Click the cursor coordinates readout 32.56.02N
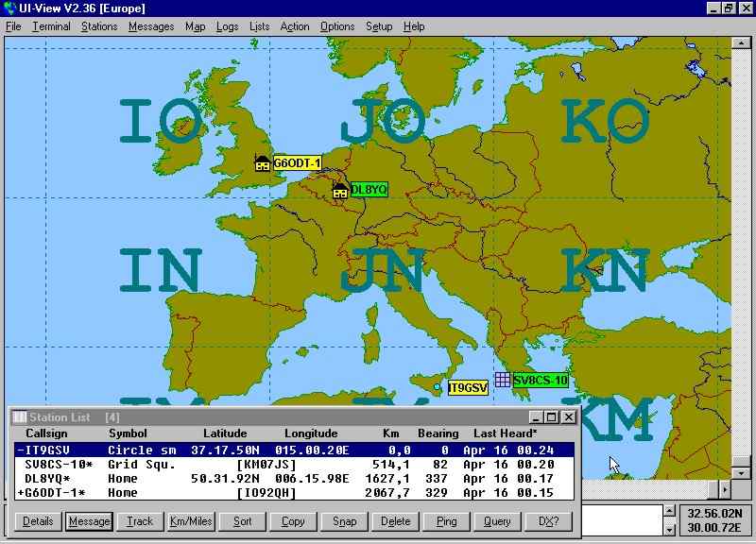The width and height of the screenshot is (756, 544). [714, 513]
